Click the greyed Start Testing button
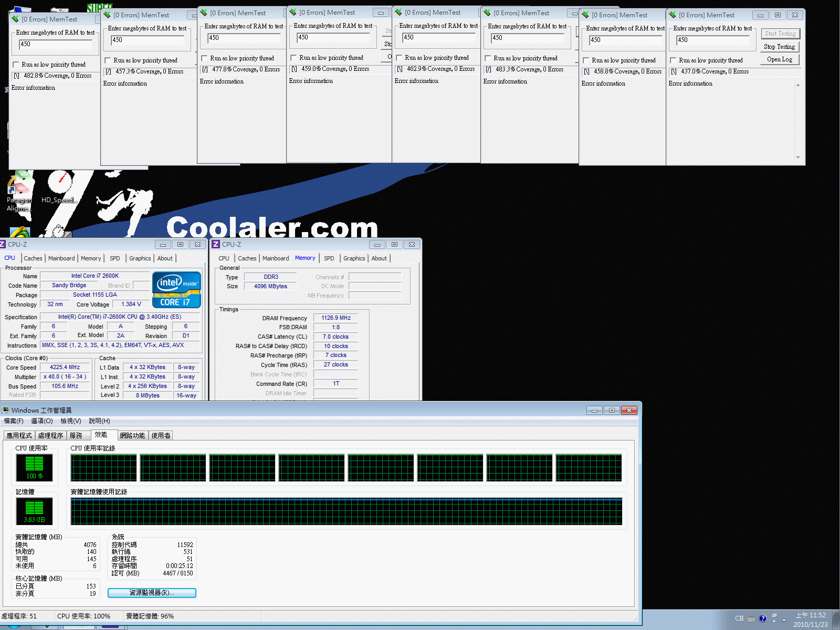 pyautogui.click(x=780, y=34)
